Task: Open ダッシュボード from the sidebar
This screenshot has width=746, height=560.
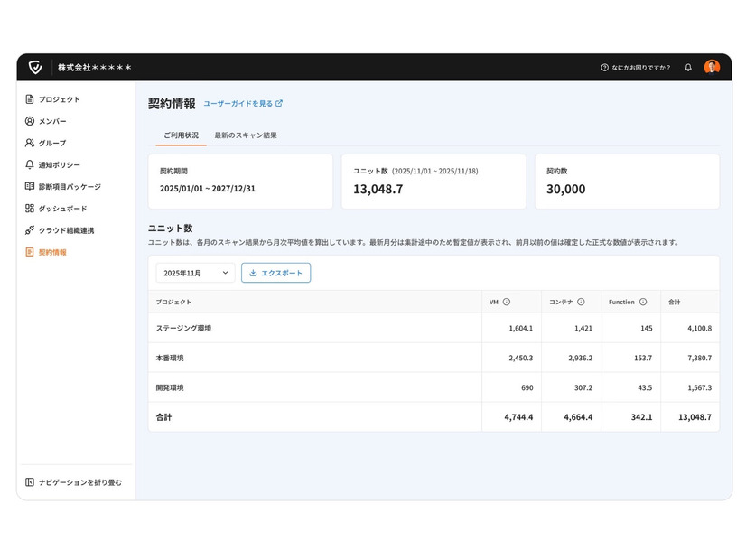Action: pos(62,209)
